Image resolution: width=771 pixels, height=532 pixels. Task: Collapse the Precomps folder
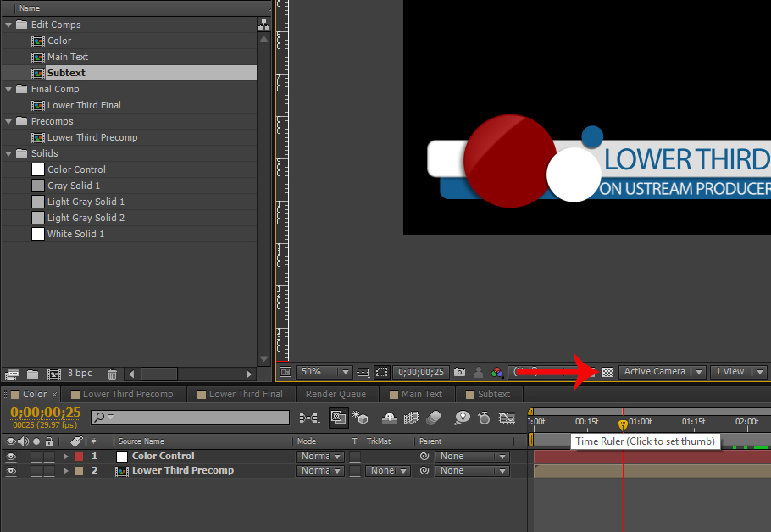[x=8, y=121]
